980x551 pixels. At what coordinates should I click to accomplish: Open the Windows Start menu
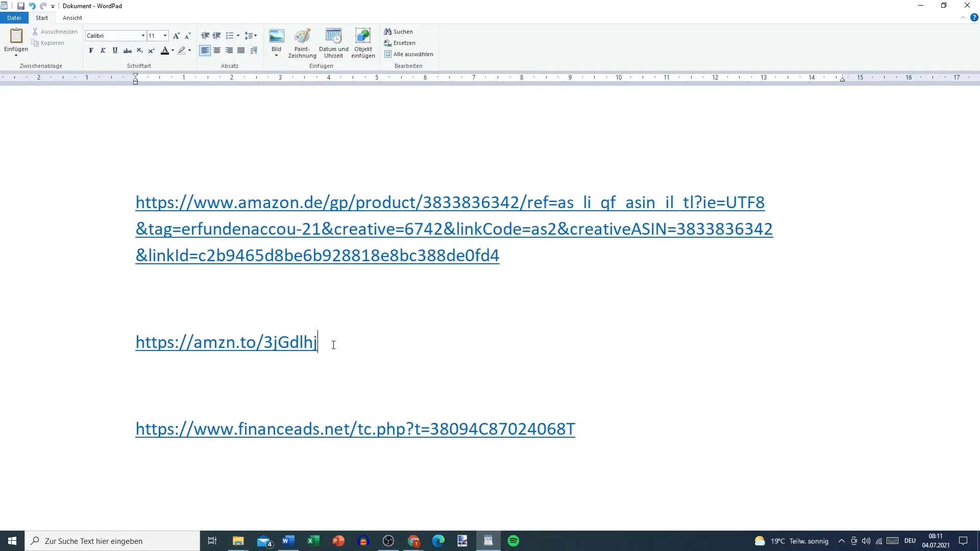[12, 541]
